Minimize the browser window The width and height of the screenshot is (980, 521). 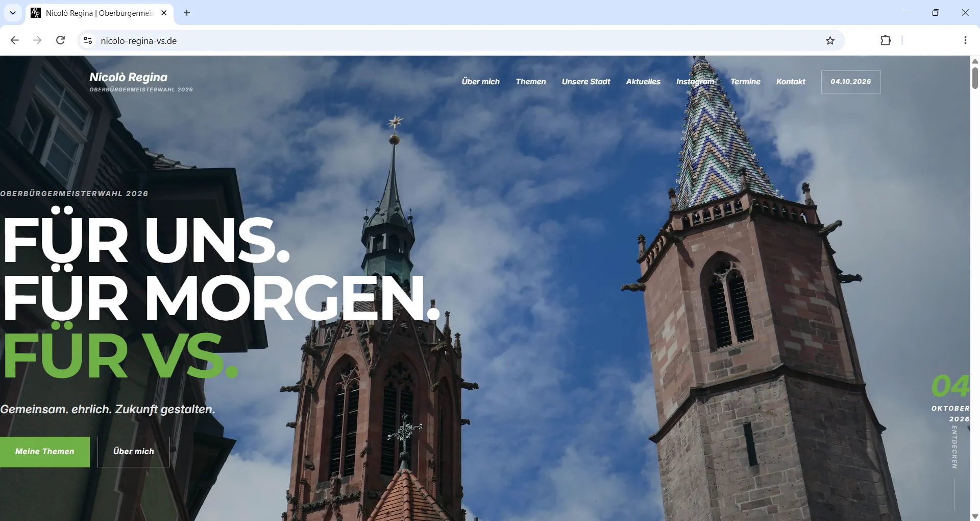(907, 13)
